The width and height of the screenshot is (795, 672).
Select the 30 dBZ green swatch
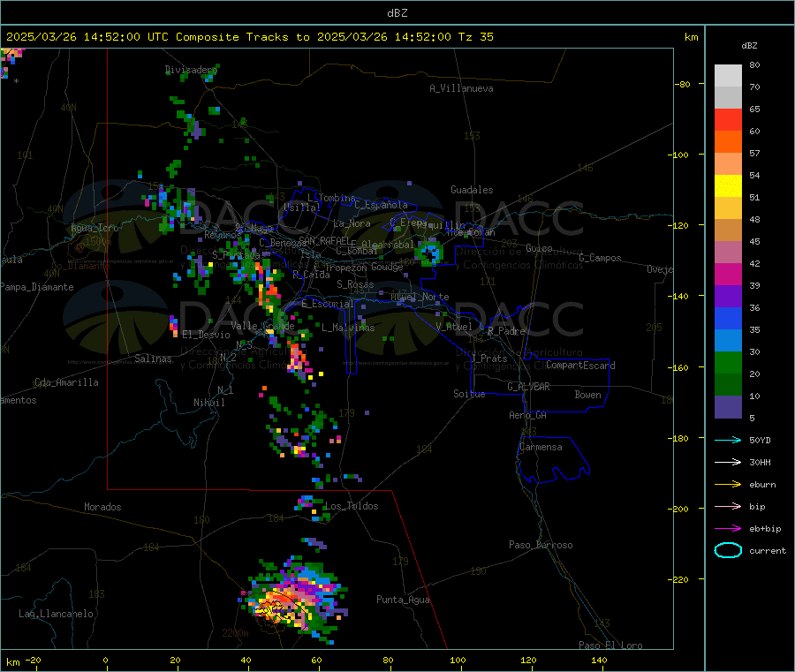click(x=728, y=362)
